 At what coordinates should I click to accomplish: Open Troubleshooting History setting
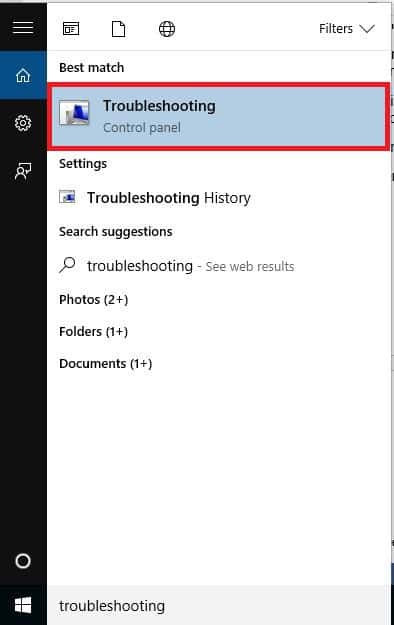tap(169, 198)
